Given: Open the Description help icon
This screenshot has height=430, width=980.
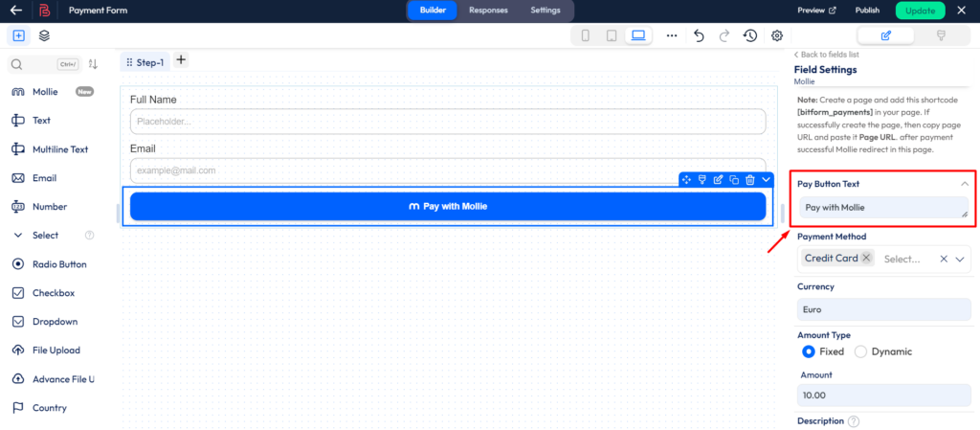Looking at the screenshot, I should (854, 421).
